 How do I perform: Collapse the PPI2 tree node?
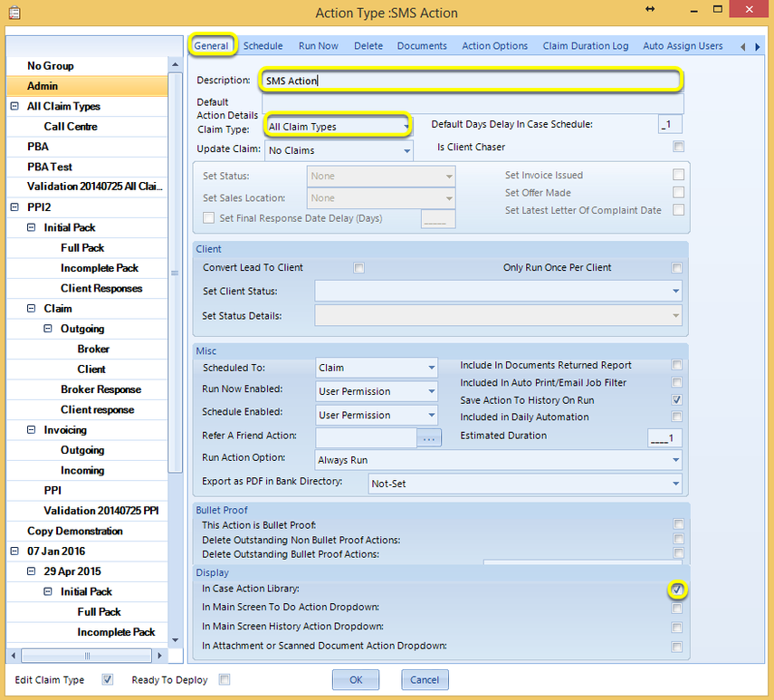pyautogui.click(x=14, y=207)
